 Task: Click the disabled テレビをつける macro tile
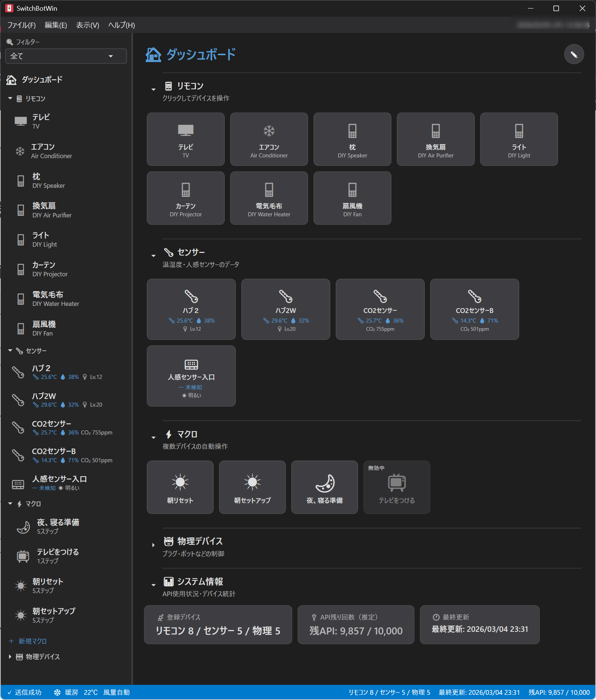(397, 487)
